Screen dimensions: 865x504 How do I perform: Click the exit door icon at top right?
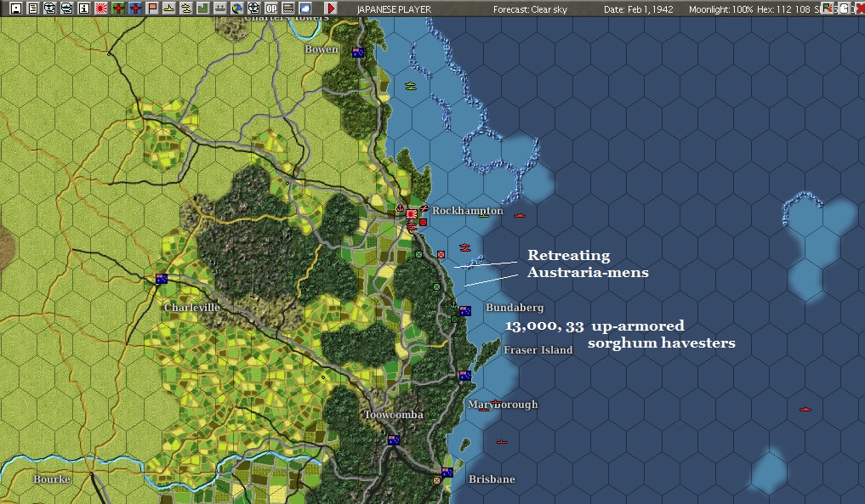point(827,8)
